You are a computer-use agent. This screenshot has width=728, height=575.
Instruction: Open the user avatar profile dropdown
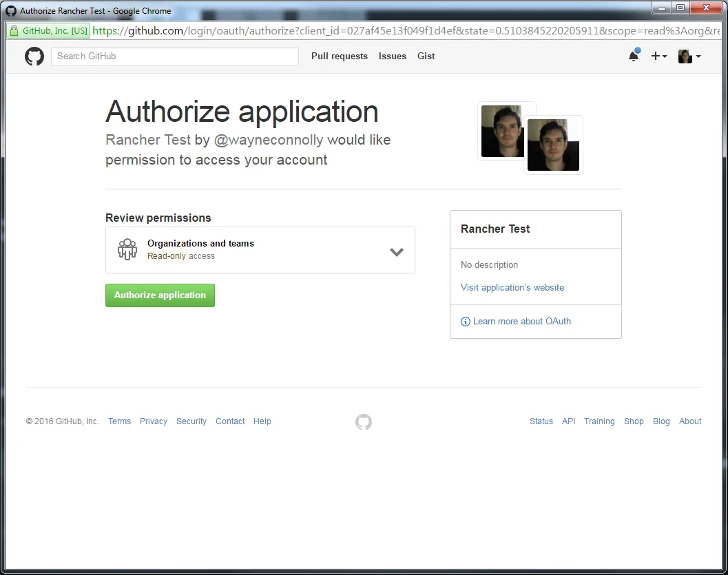(689, 56)
